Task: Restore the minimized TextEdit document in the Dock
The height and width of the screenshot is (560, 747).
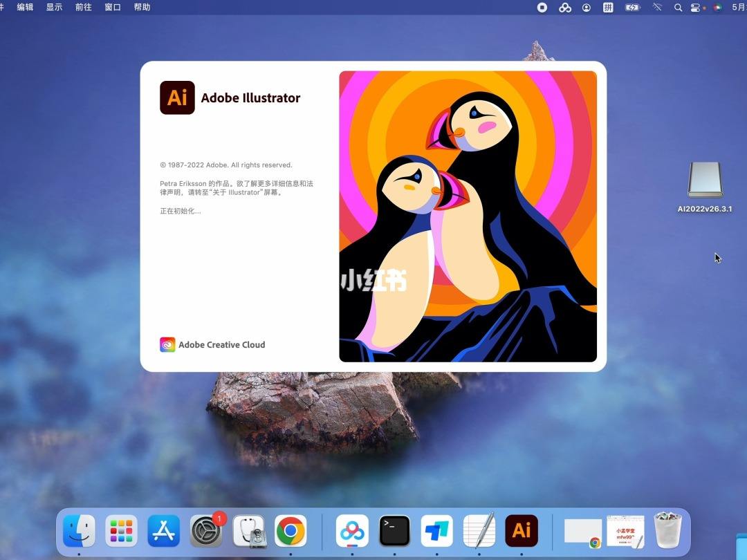Action: coord(625,532)
